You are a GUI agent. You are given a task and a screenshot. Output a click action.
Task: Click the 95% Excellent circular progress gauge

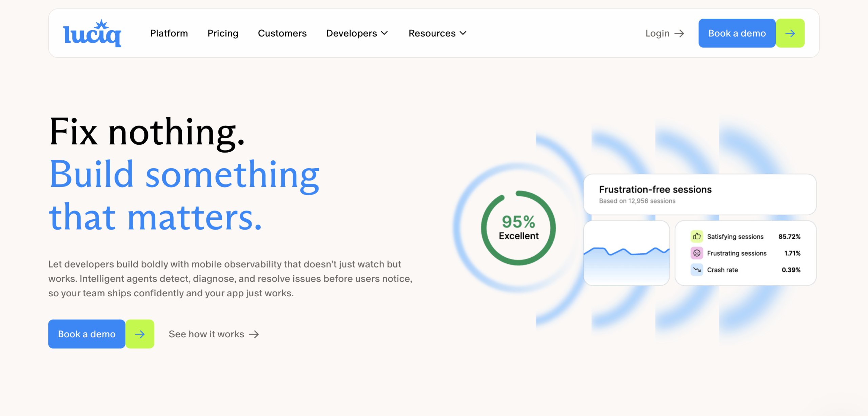[x=518, y=228]
